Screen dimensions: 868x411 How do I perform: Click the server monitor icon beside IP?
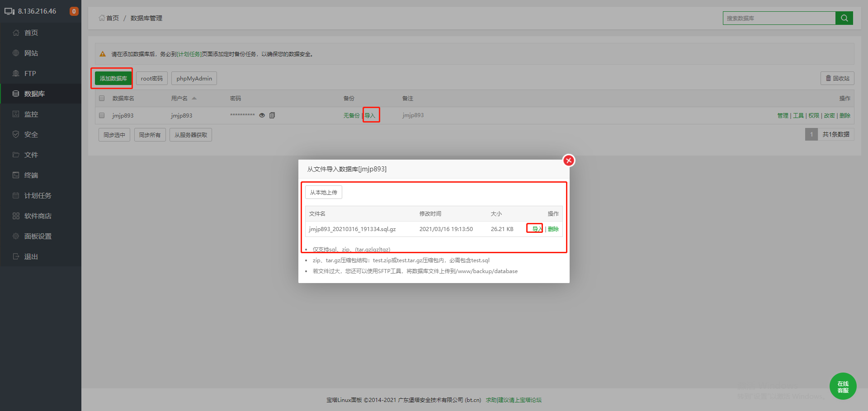(x=9, y=11)
